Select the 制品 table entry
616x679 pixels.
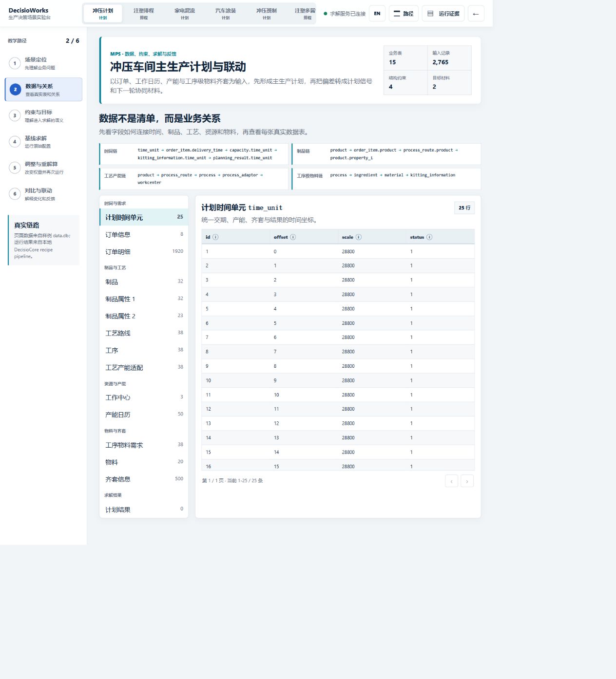[144, 282]
